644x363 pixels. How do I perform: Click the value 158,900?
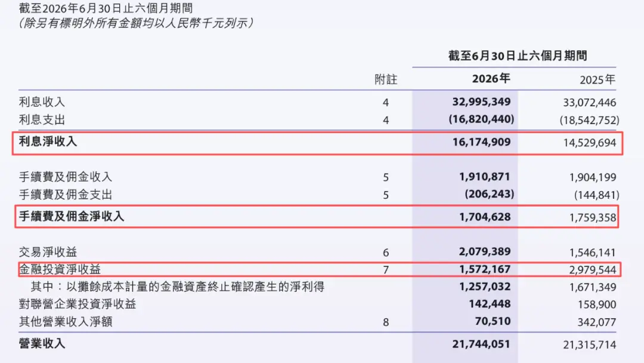click(596, 304)
